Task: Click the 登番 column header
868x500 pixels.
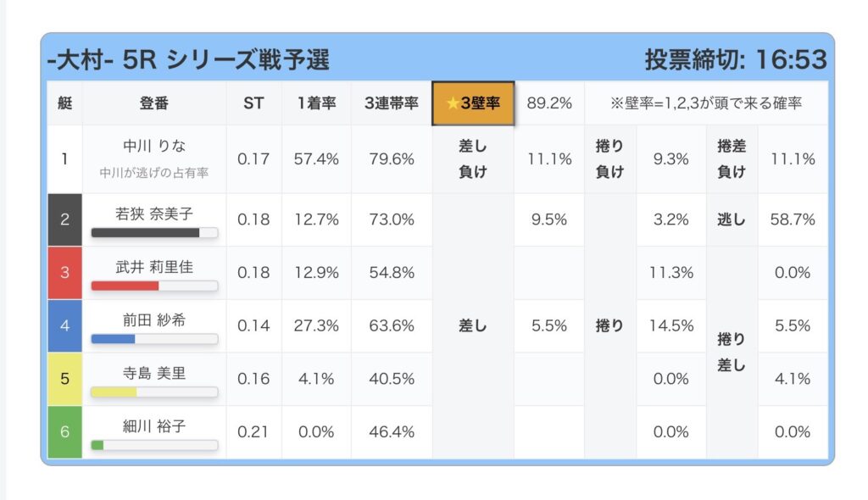Action: 154,103
